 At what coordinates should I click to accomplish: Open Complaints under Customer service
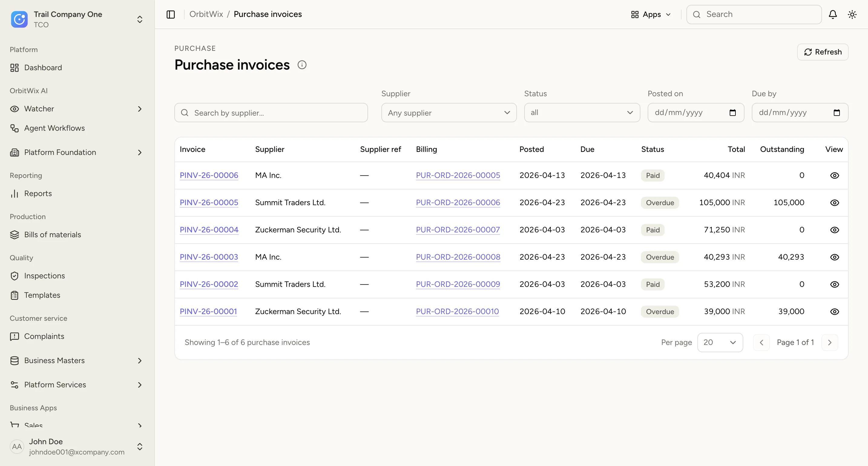pyautogui.click(x=77, y=336)
